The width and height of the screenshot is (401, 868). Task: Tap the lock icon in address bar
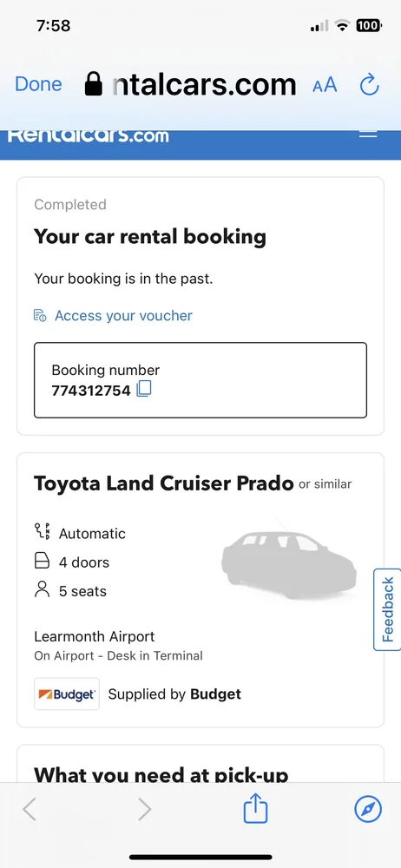click(94, 84)
